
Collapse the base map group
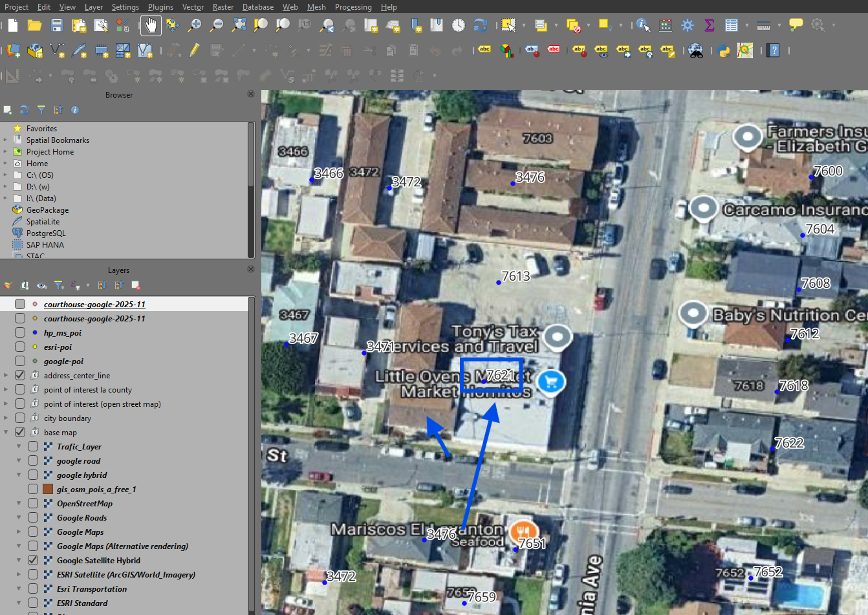(6, 432)
